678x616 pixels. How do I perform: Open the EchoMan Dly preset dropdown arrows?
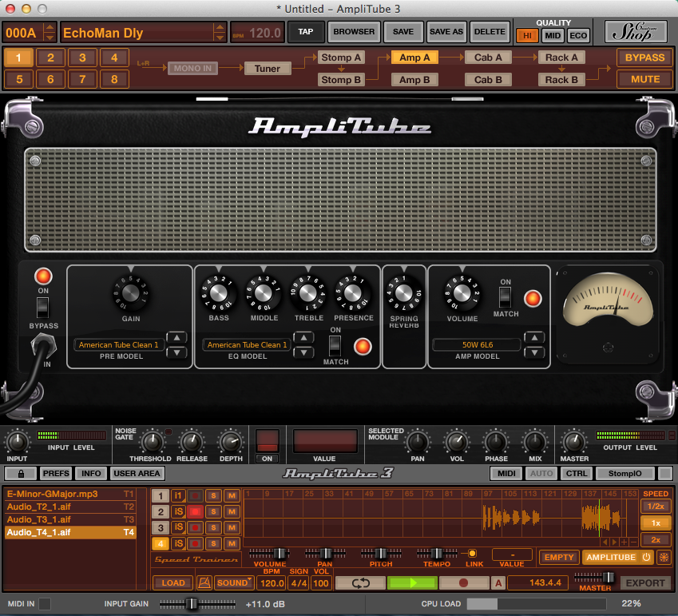220,33
